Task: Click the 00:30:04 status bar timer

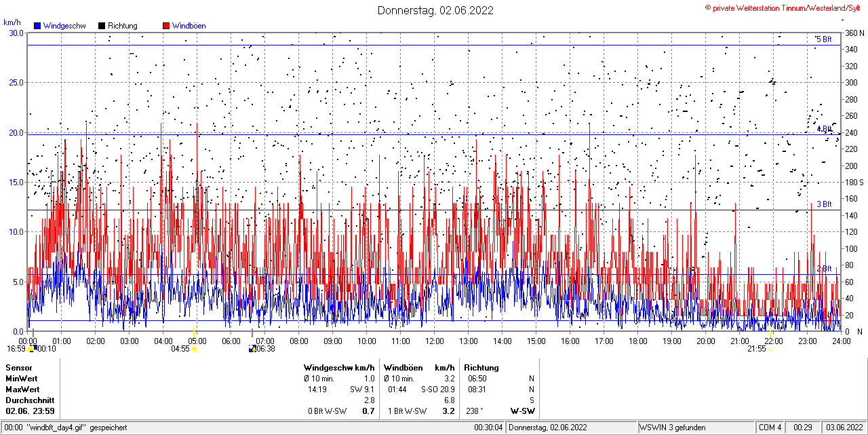Action: click(x=488, y=428)
